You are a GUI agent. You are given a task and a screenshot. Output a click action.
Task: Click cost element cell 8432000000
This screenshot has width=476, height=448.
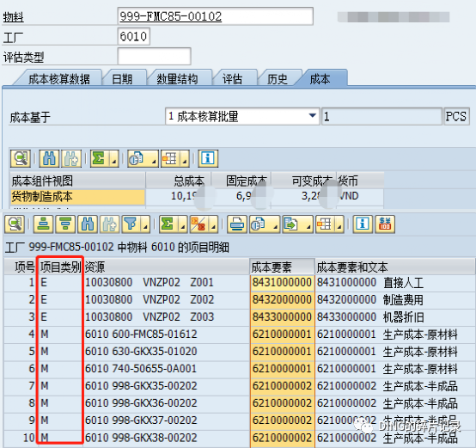pos(283,300)
